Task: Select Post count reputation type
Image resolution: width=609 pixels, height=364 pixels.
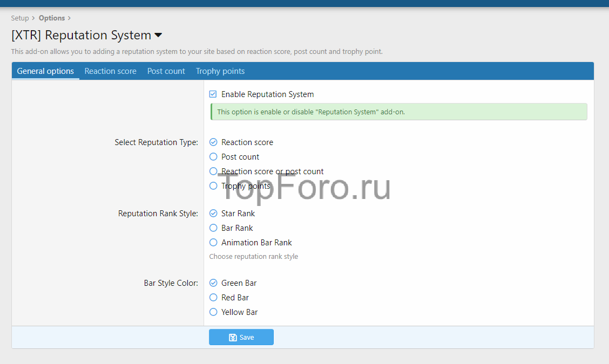Action: [x=213, y=157]
